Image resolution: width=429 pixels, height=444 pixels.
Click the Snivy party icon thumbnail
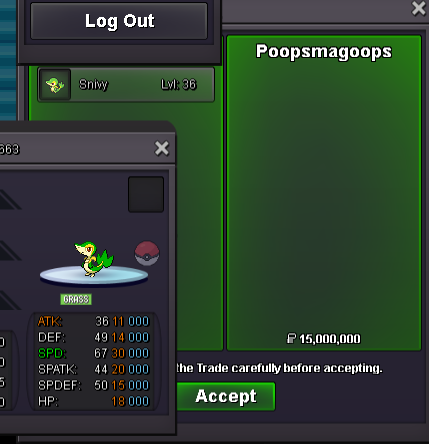(55, 85)
